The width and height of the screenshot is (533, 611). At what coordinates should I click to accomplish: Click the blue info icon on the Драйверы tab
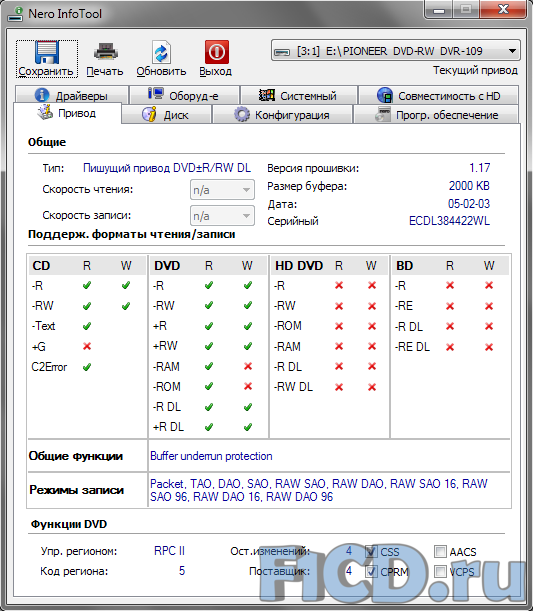click(x=42, y=95)
